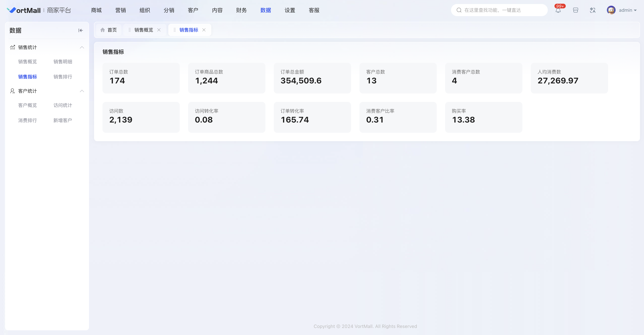Click the admin avatar image
The image size is (644, 335).
611,10
